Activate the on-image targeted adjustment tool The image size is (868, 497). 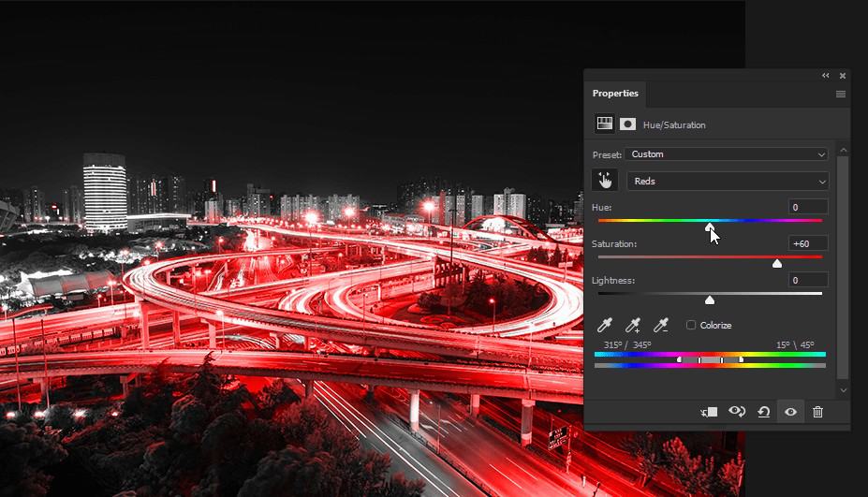click(605, 181)
